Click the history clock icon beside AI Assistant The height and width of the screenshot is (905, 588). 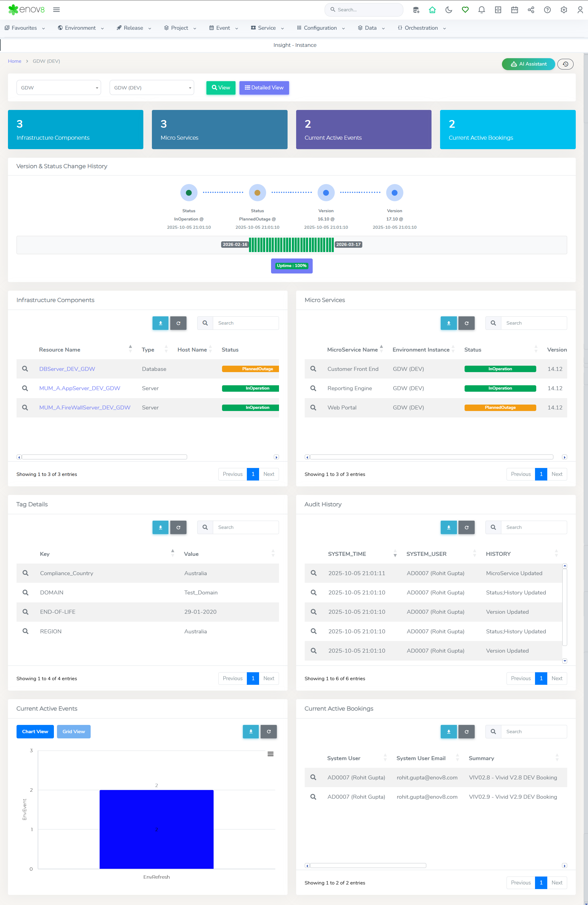[x=565, y=64]
